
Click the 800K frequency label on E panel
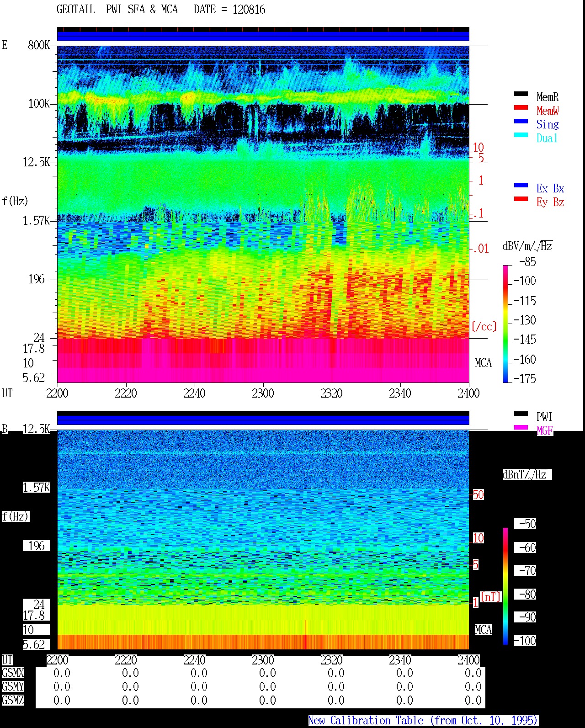[39, 45]
